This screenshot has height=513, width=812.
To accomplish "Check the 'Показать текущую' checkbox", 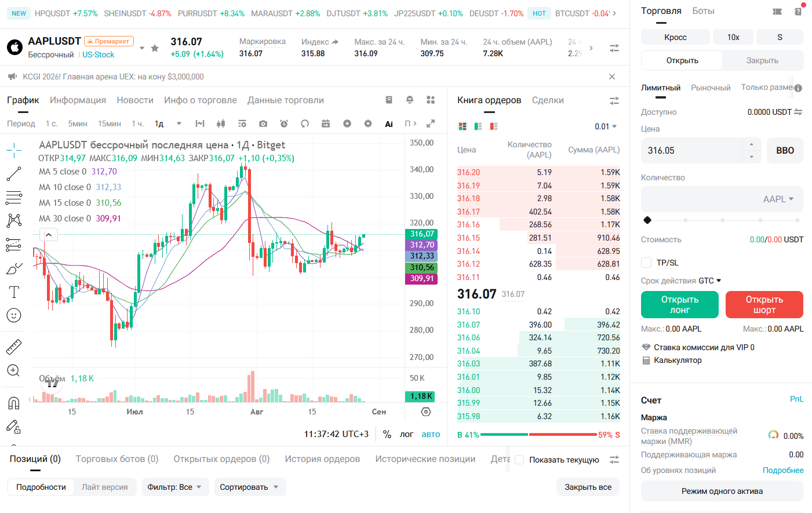I will pos(520,460).
